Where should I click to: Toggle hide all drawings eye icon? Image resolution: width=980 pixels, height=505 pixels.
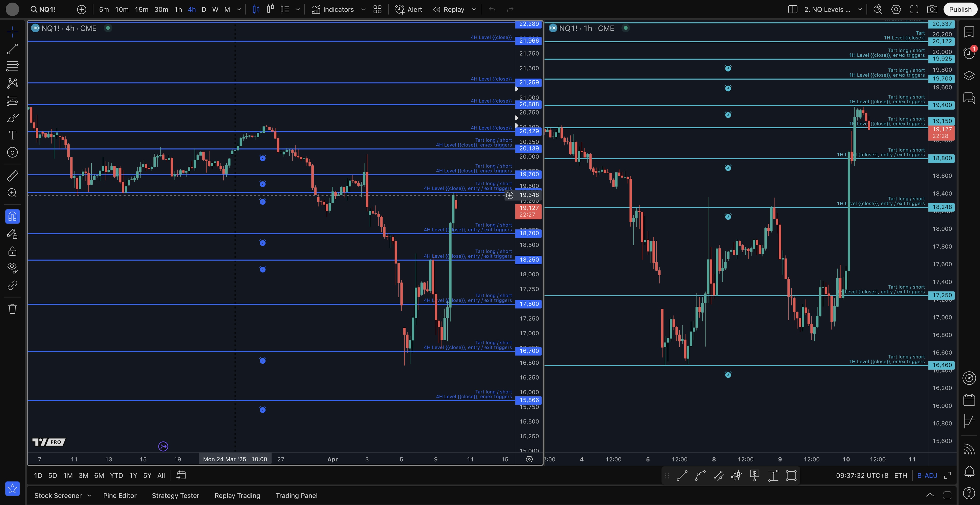(12, 268)
